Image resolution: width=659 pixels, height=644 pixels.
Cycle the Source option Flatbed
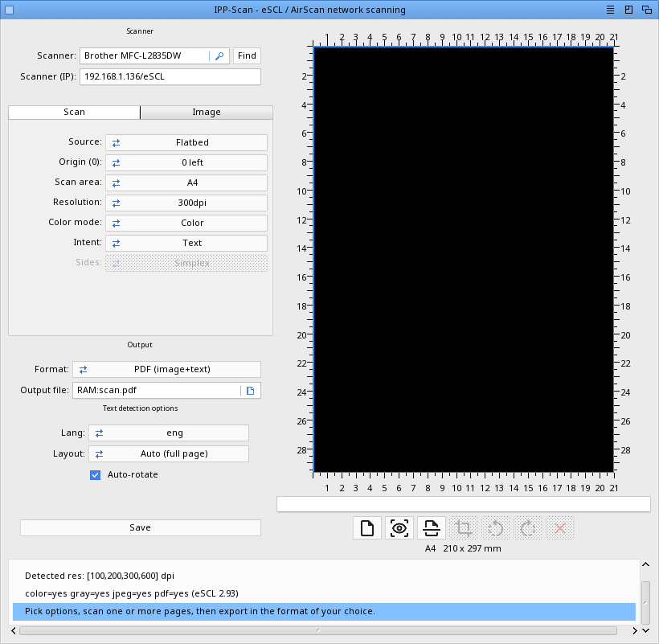pos(186,142)
